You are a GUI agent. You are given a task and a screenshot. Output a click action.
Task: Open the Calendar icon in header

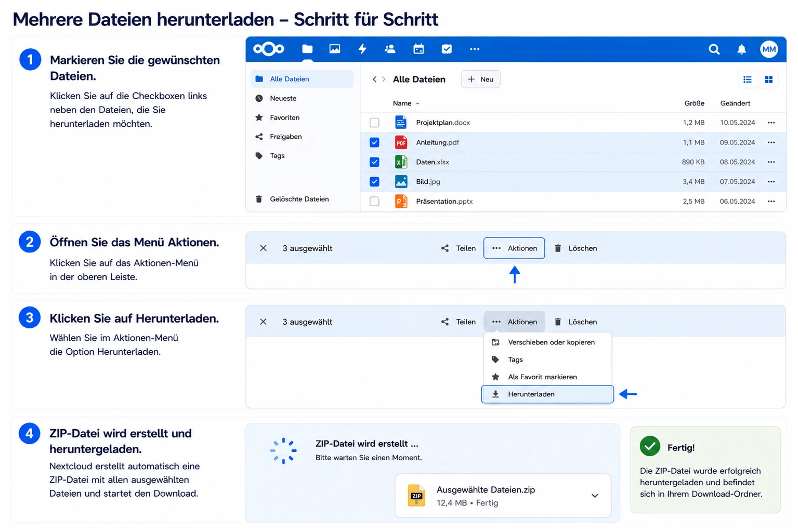(x=418, y=49)
